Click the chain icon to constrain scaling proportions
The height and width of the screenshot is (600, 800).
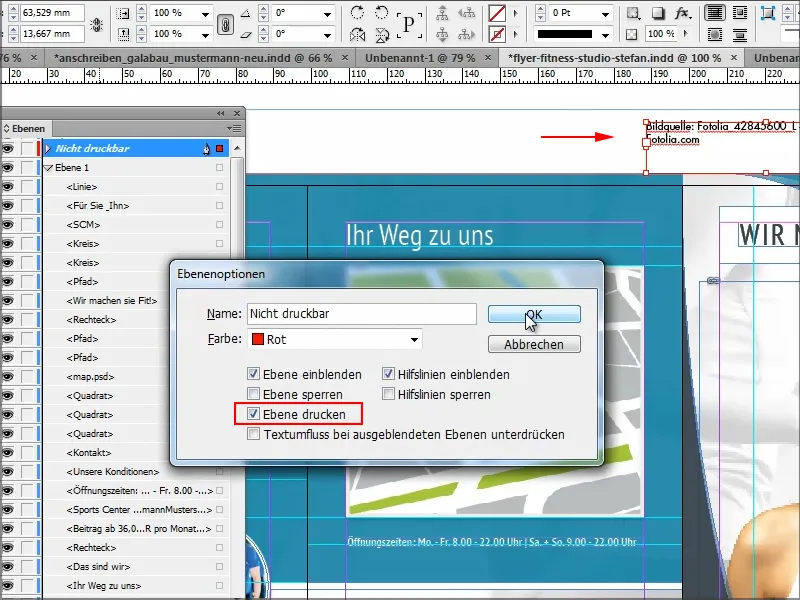pos(226,24)
